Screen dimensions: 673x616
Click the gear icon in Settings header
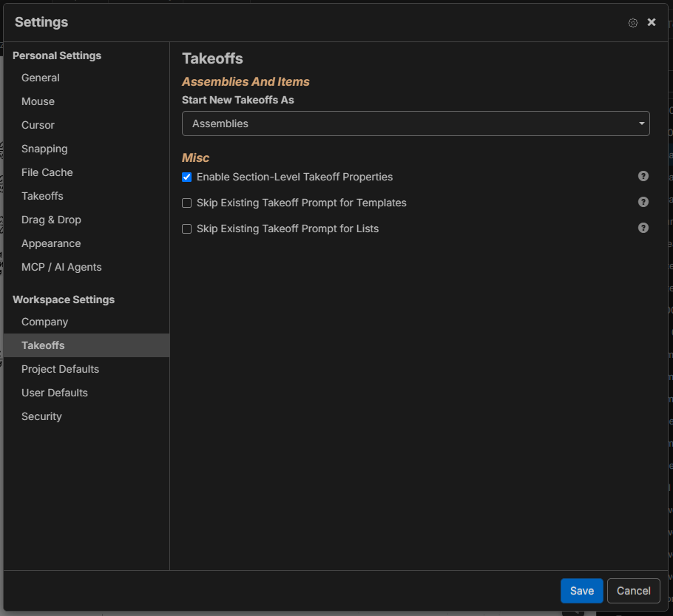click(632, 23)
